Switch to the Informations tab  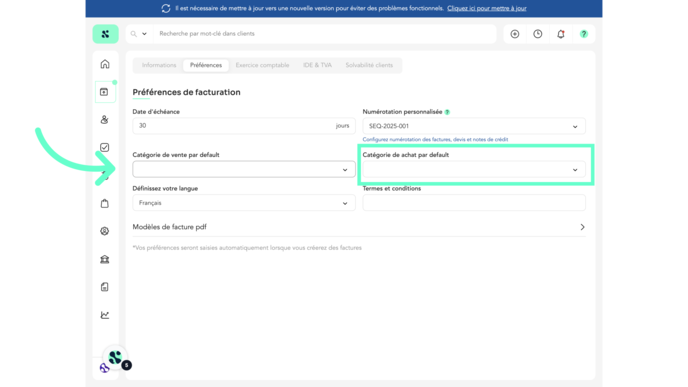(x=159, y=65)
